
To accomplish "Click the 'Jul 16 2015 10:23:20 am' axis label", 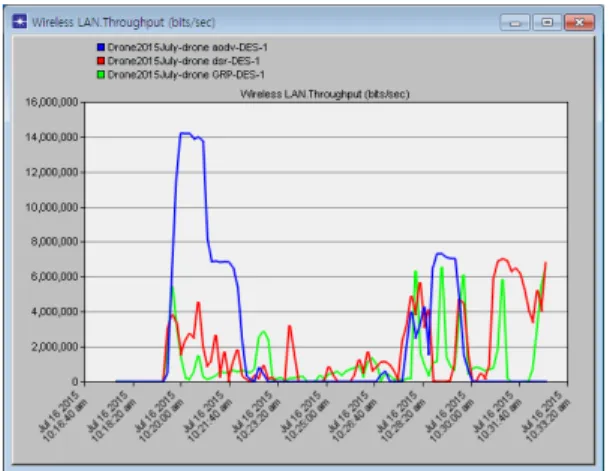I will pyautogui.click(x=257, y=416).
